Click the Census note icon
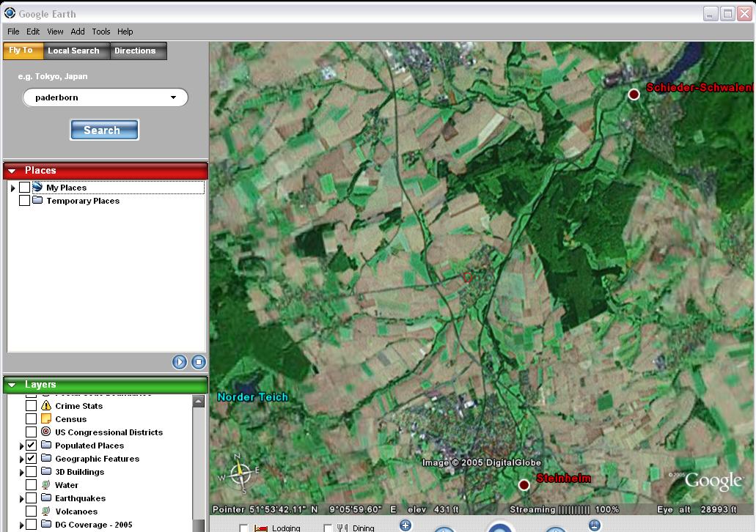 tap(46, 418)
